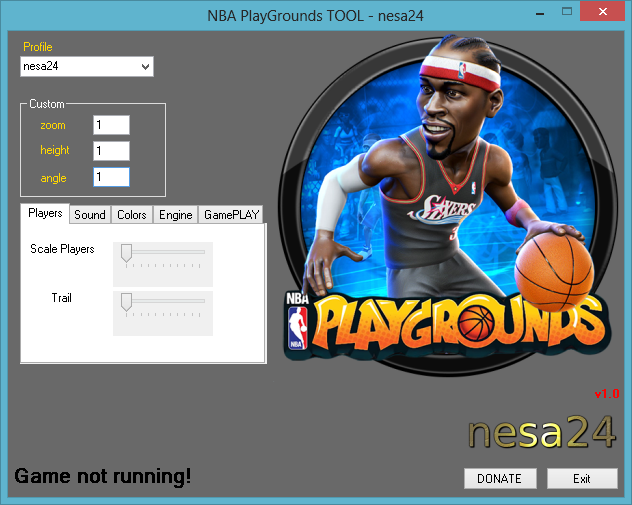Click the Trail slider thumb
This screenshot has width=632, height=505.
(127, 302)
